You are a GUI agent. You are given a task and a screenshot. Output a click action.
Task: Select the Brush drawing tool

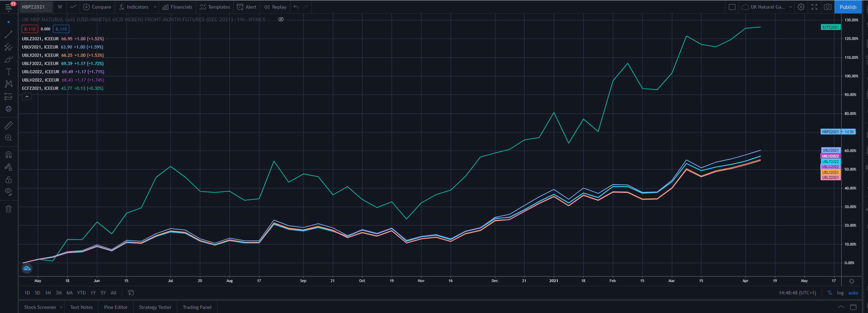[x=9, y=59]
